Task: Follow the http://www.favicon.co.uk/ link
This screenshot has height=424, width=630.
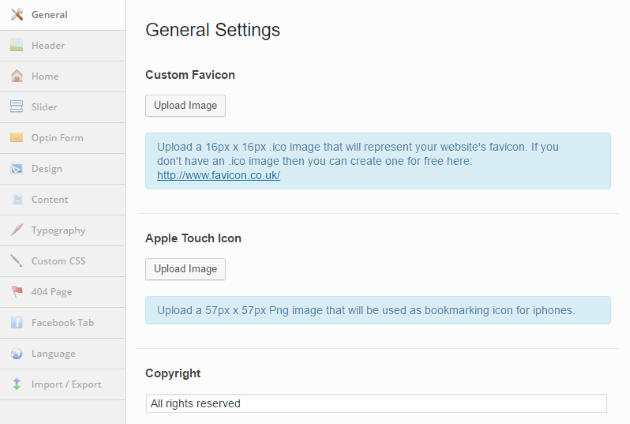Action: click(x=219, y=175)
